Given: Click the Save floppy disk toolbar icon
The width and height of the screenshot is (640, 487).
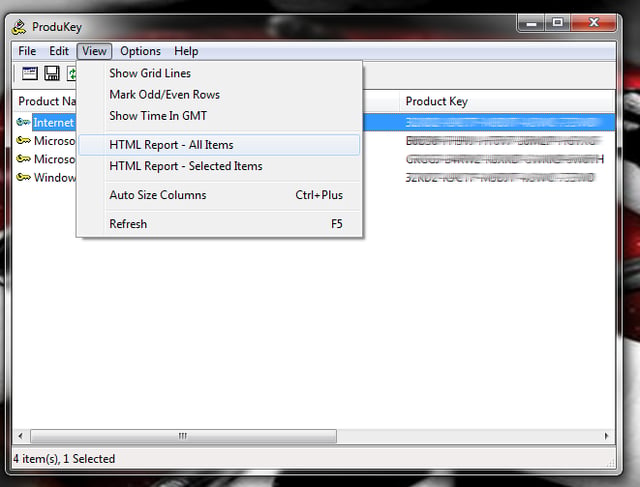Looking at the screenshot, I should (52, 73).
